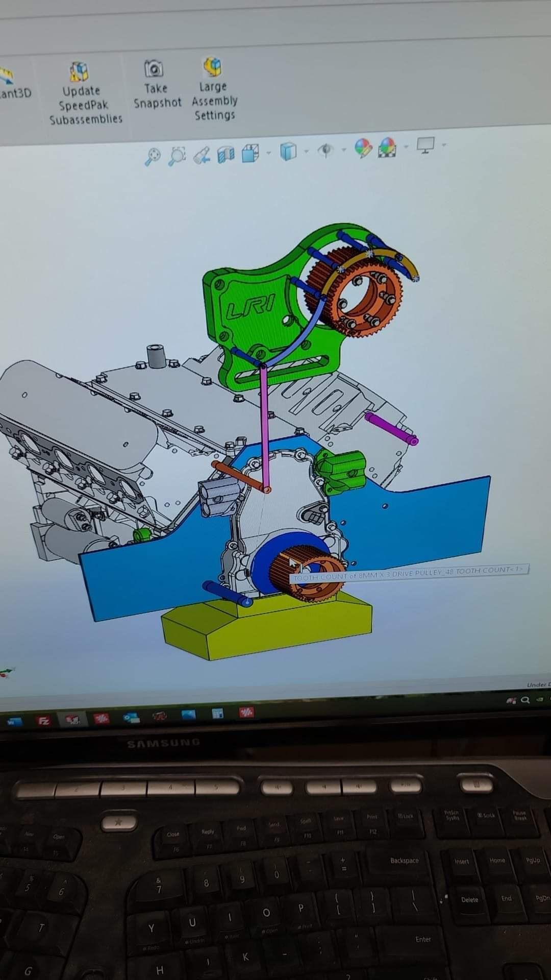The width and height of the screenshot is (551, 980).
Task: Click the View Orientation cube icon
Action: point(249,153)
